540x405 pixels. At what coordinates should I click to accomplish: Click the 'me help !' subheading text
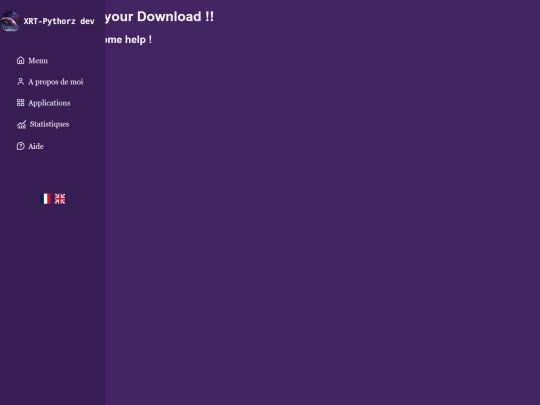(x=128, y=40)
